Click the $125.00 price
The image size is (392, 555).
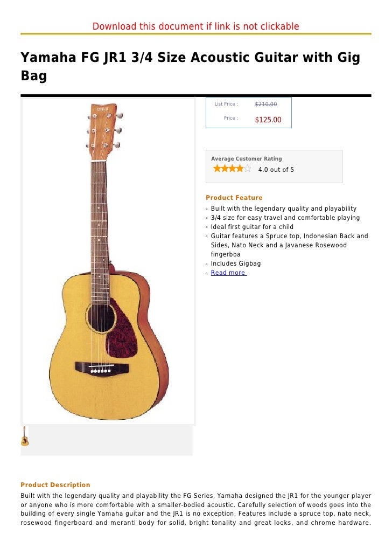[268, 120]
